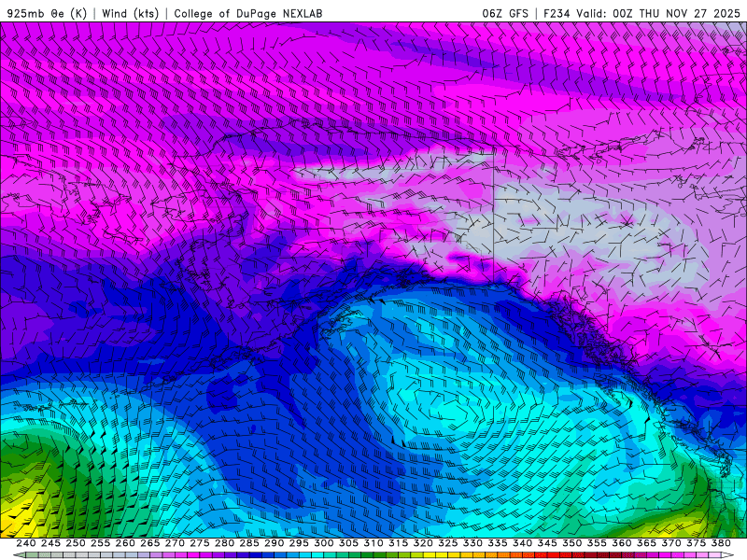Click the 'F234 Valid: 00Z THU NOV 27 2025' text

coord(641,13)
